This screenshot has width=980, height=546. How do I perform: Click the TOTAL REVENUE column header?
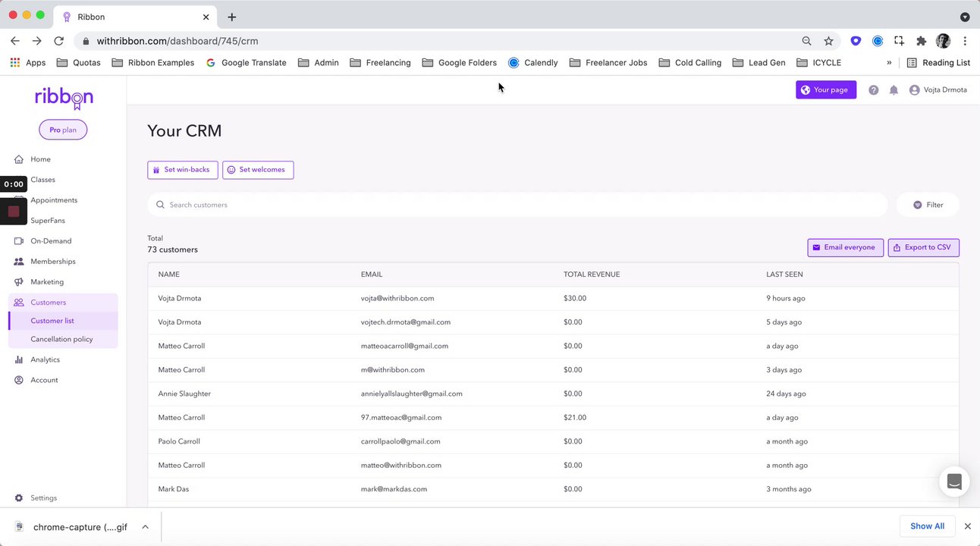click(x=592, y=275)
